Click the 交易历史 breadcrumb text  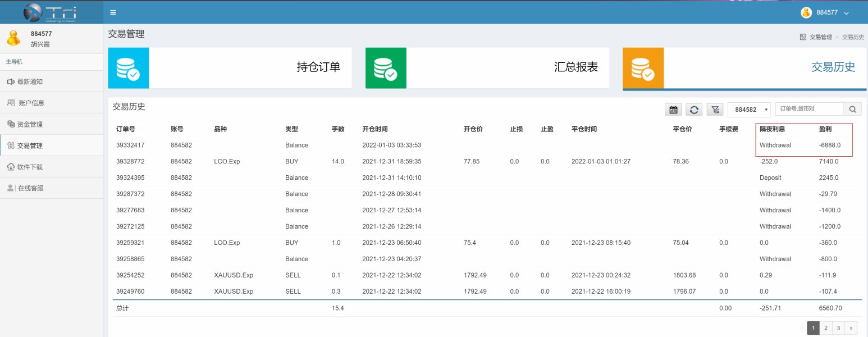(x=853, y=37)
